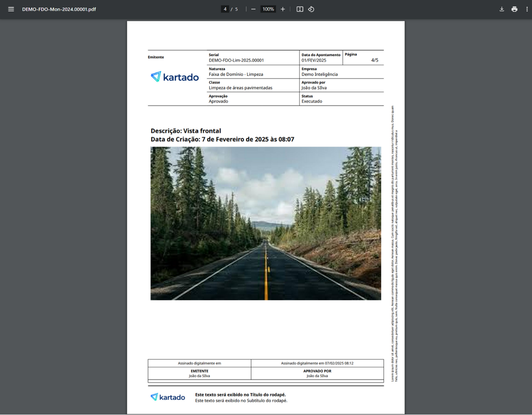Click the 100% zoom level field
Viewport: 532px width, 415px height.
click(x=268, y=9)
